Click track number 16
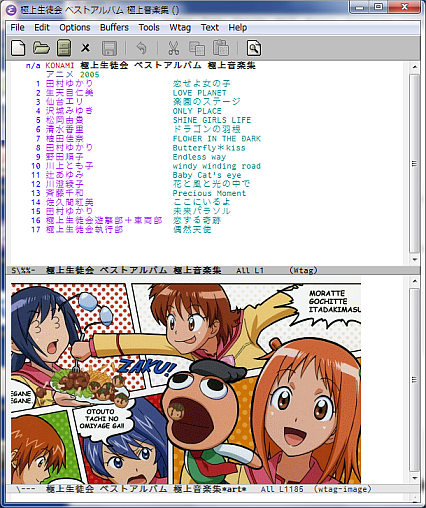 [x=36, y=220]
